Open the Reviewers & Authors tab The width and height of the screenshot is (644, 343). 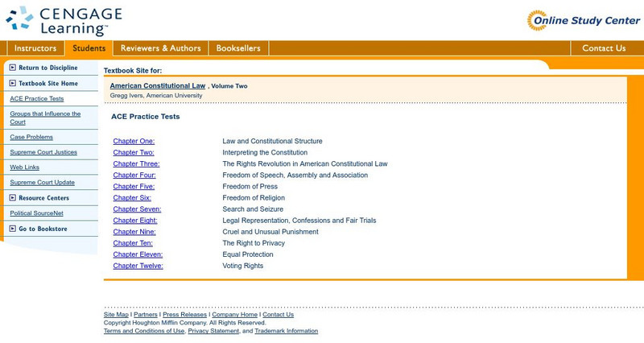pos(160,48)
